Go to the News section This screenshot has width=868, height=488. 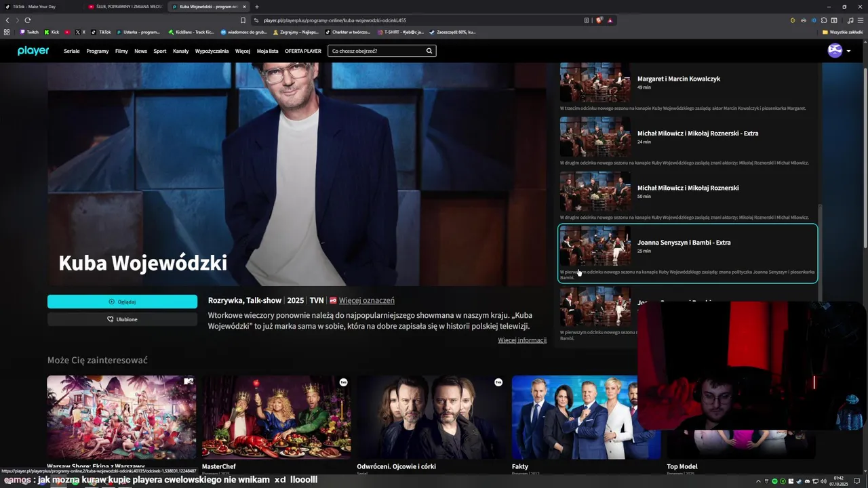(x=140, y=51)
